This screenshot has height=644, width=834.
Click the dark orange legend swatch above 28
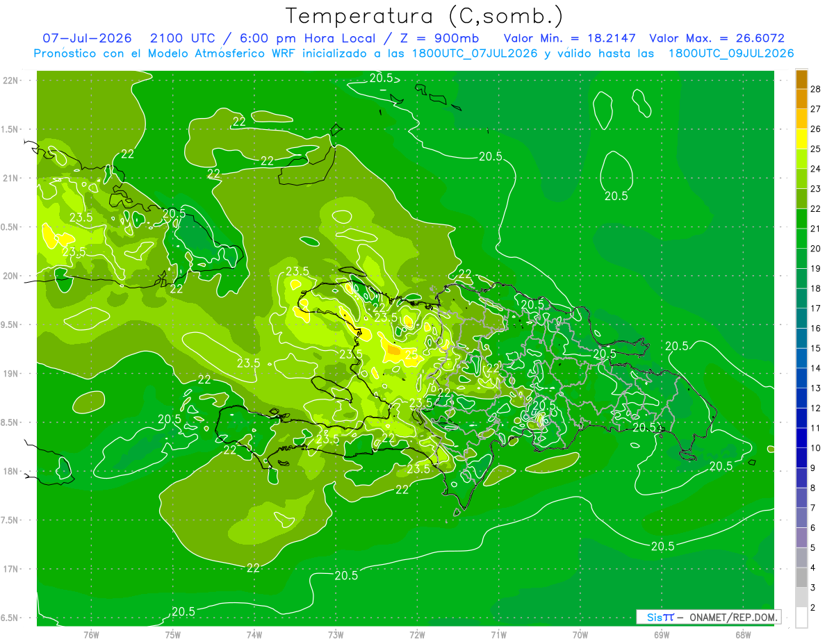801,79
